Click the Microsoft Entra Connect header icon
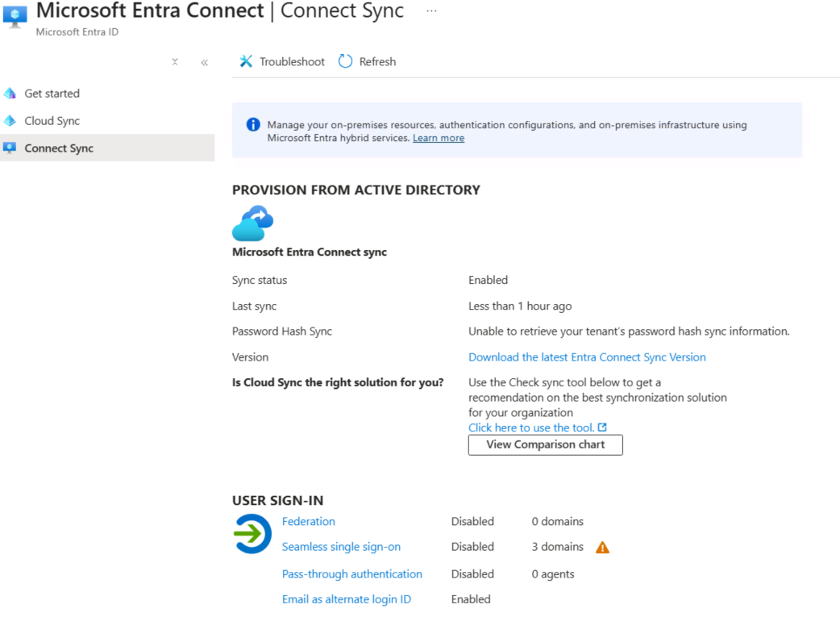The height and width of the screenshot is (617, 840). pyautogui.click(x=15, y=17)
